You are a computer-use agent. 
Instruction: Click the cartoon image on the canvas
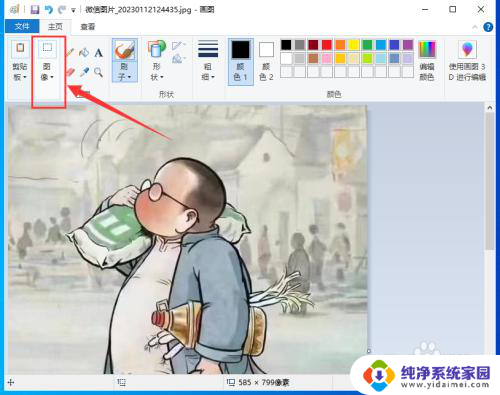tap(188, 239)
